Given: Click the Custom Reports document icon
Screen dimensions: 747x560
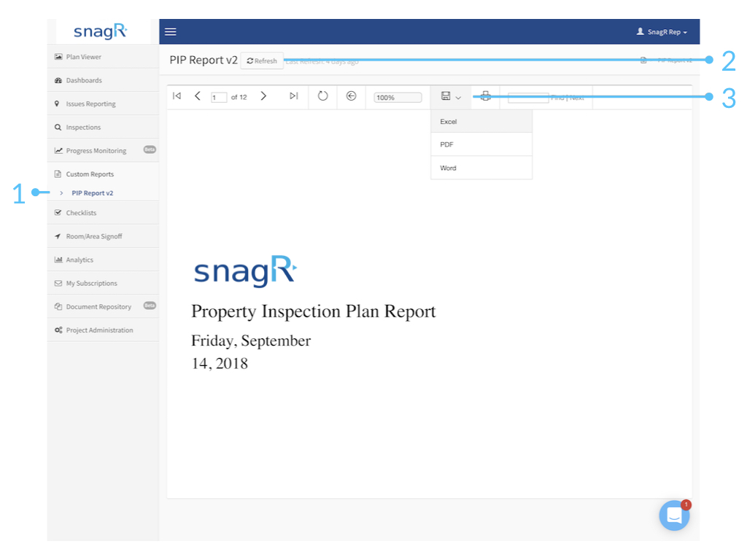Looking at the screenshot, I should pos(58,174).
